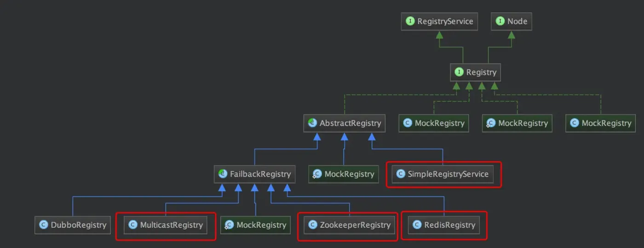The width and height of the screenshot is (644, 248).
Task: Select the Registry interface label
Action: tap(482, 72)
